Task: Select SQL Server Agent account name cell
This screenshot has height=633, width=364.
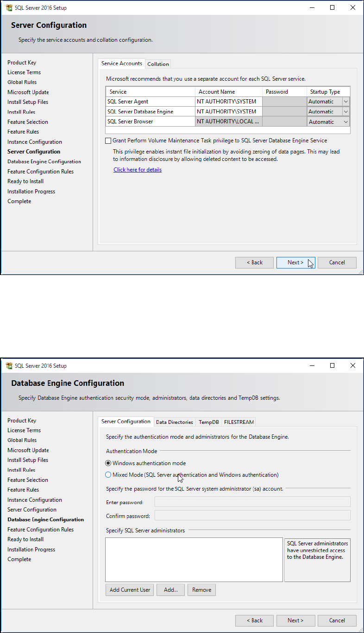Action: click(x=229, y=102)
